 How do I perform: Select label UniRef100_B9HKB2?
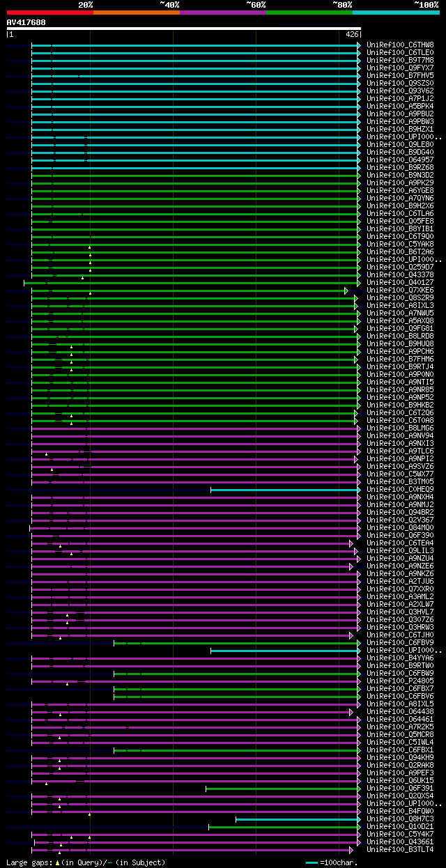(400, 405)
